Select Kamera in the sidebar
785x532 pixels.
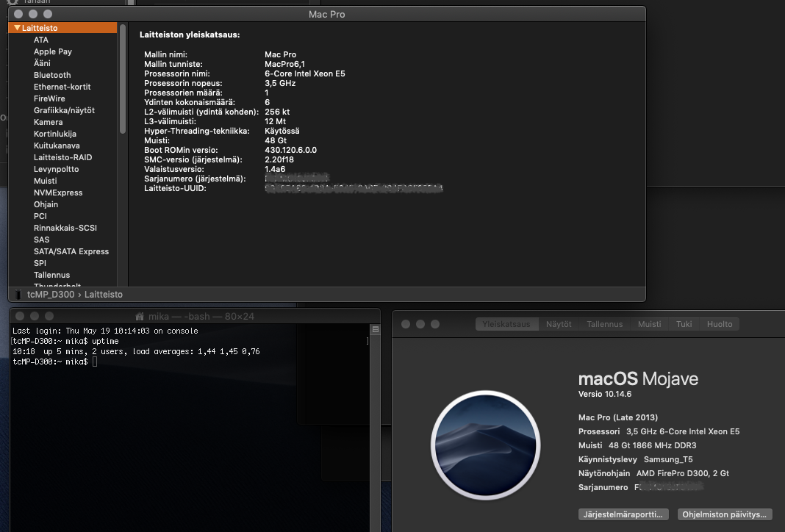[48, 122]
